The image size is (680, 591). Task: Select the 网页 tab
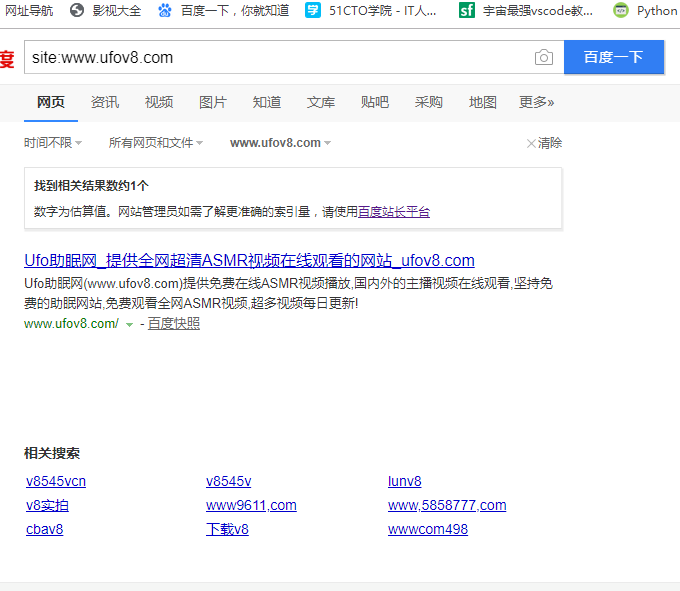click(51, 102)
